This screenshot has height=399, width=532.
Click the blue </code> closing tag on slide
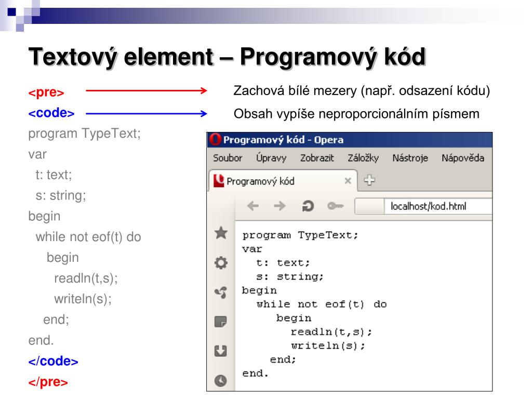point(54,361)
